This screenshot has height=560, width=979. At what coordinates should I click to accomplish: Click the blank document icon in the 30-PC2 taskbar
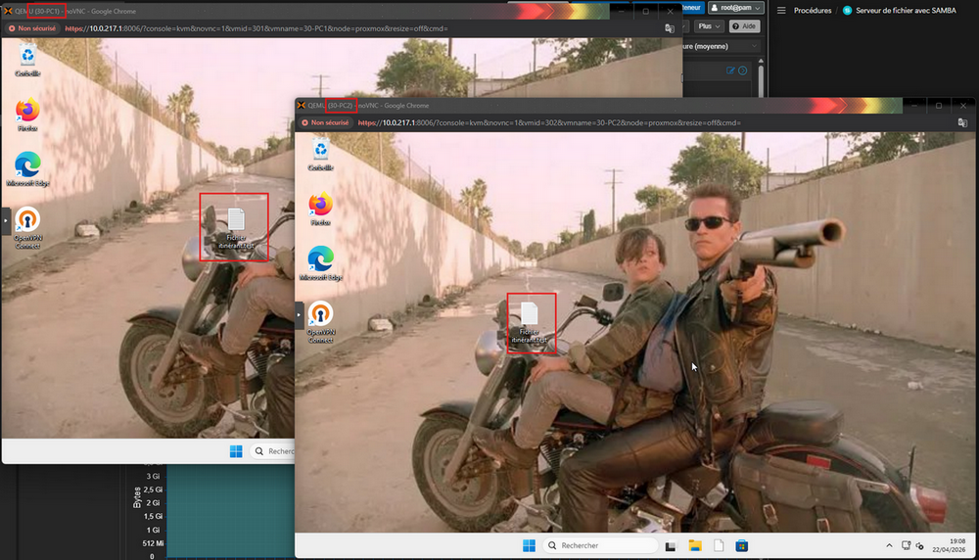click(x=719, y=545)
